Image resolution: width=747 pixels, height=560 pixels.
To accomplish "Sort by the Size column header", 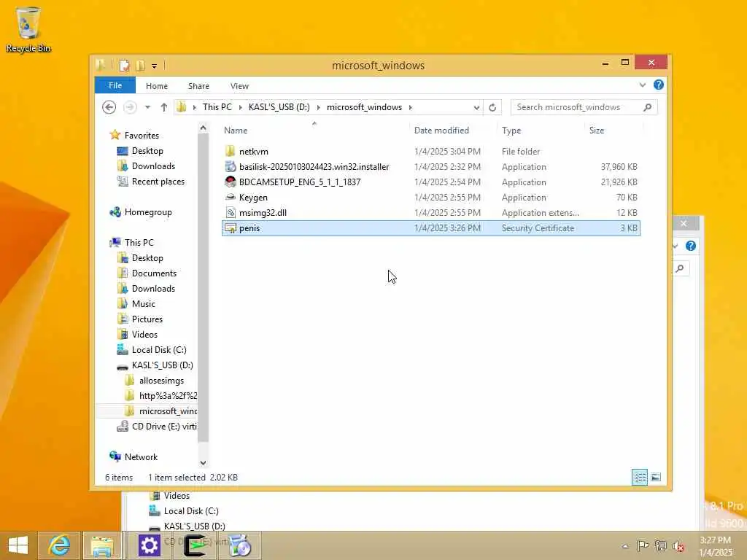I will [x=597, y=131].
